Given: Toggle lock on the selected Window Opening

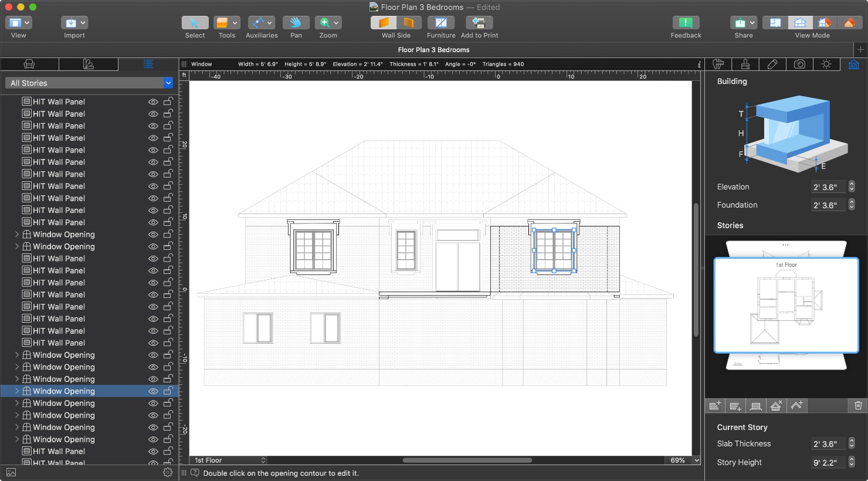Looking at the screenshot, I should (x=168, y=391).
